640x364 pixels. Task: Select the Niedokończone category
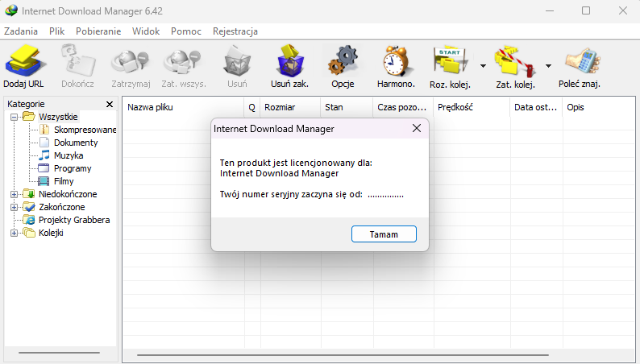pos(68,194)
